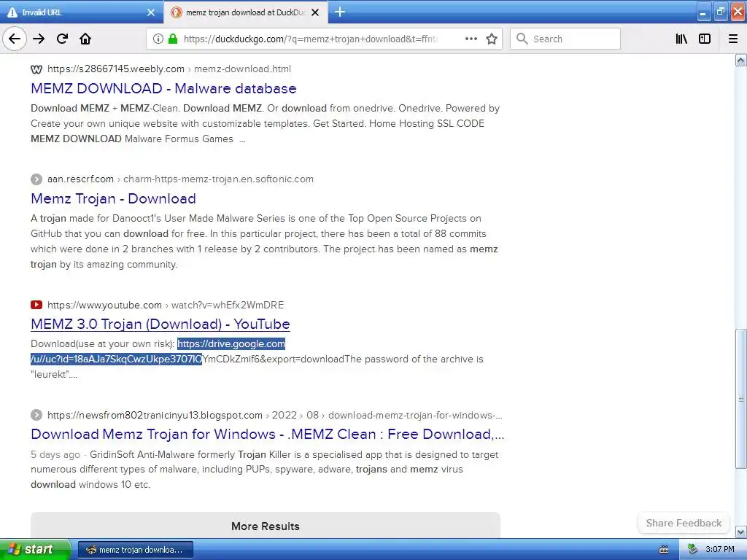This screenshot has height=560, width=747.
Task: Click the network tray icon by the clock
Action: tap(693, 550)
